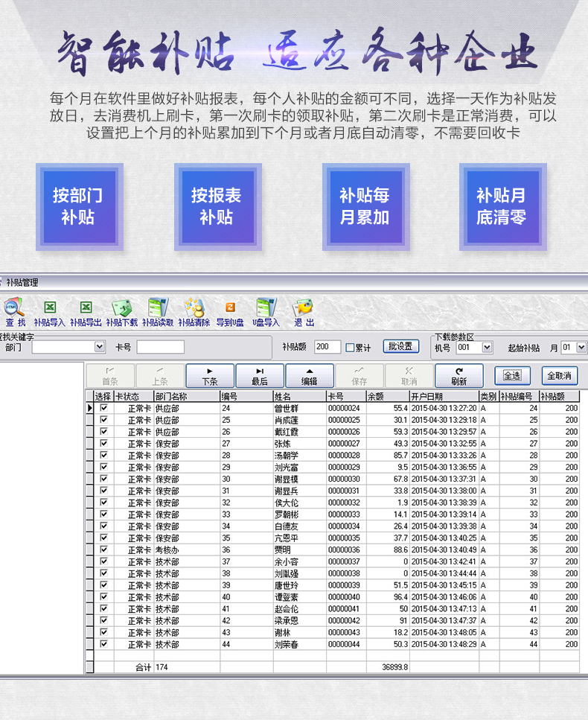The height and width of the screenshot is (720, 588).
Task: Click the 卡状态 column header
Action: [x=133, y=396]
